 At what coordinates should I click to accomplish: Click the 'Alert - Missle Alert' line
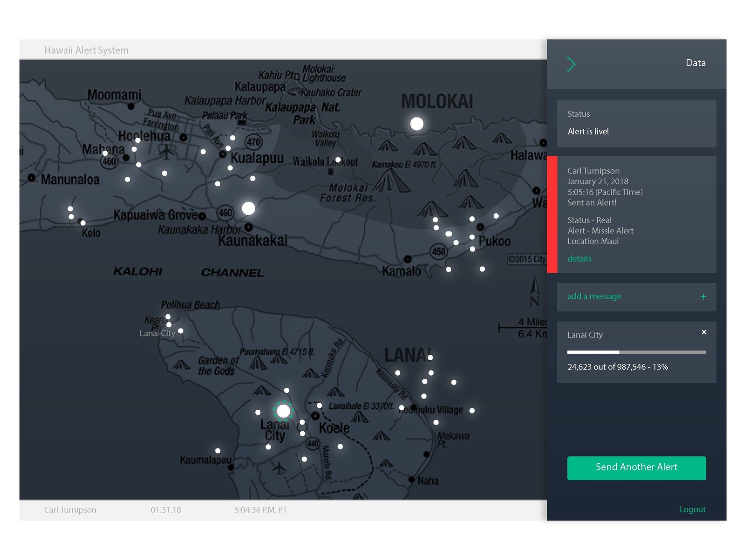tap(600, 231)
